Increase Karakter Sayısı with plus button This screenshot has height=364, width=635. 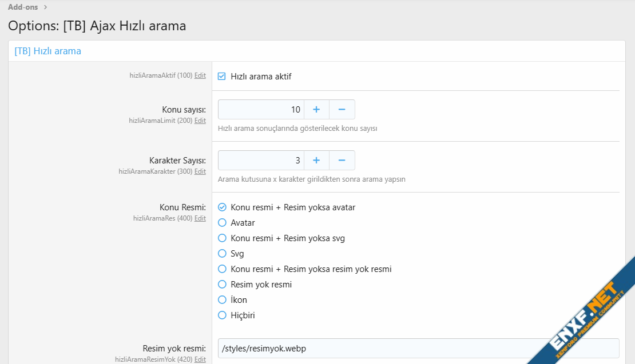[x=316, y=160]
